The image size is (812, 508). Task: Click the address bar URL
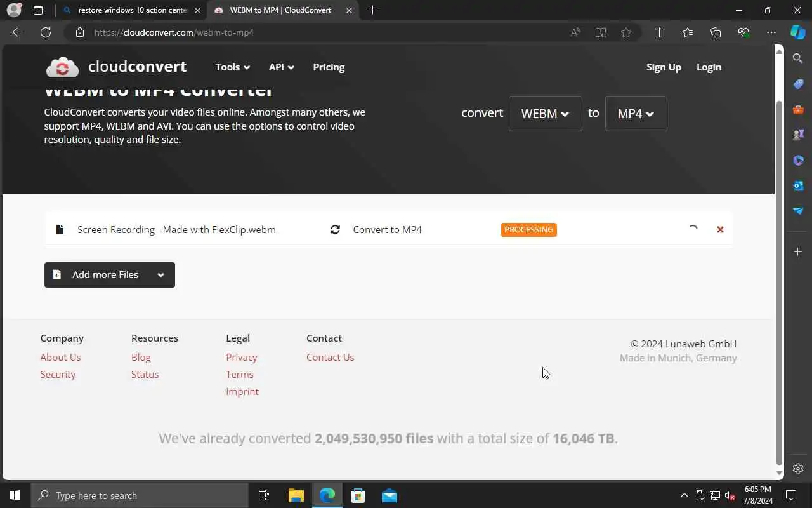(174, 32)
